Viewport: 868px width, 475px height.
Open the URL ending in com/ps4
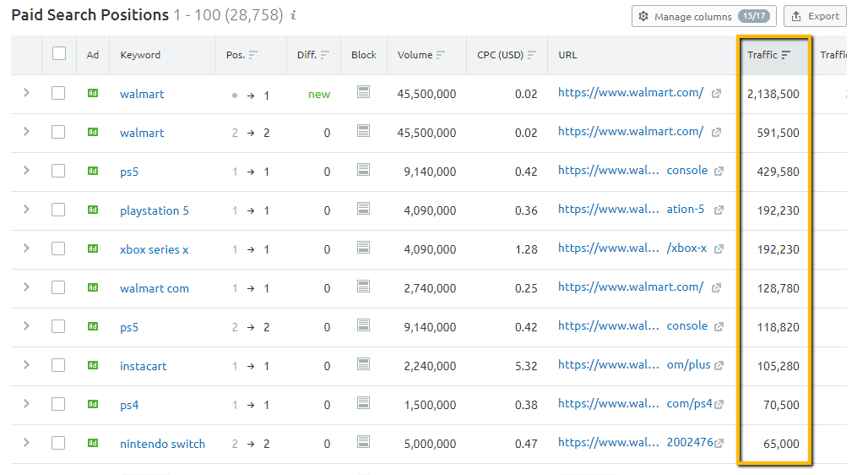pos(635,403)
